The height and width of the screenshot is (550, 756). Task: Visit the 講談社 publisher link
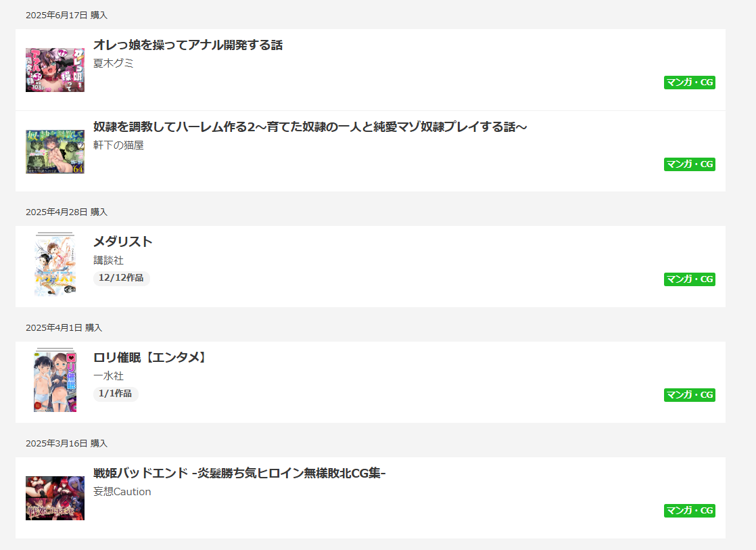click(108, 260)
